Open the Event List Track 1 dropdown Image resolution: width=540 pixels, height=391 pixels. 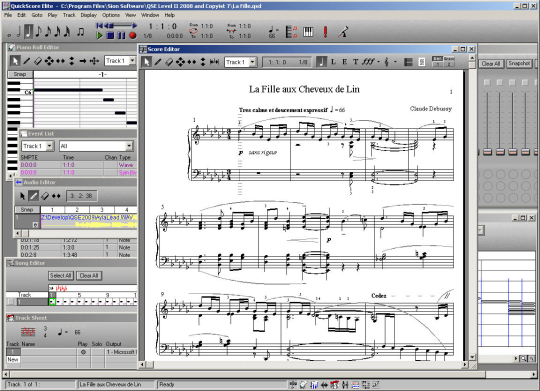pos(50,146)
